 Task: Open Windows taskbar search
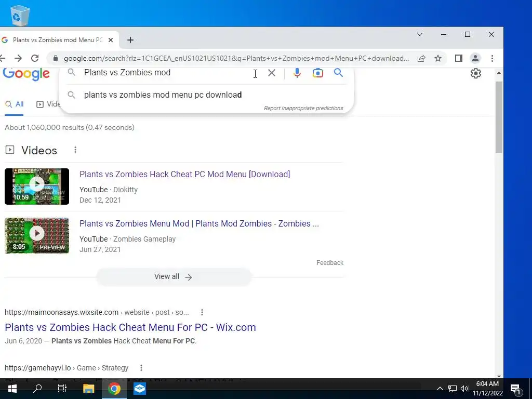(37, 388)
